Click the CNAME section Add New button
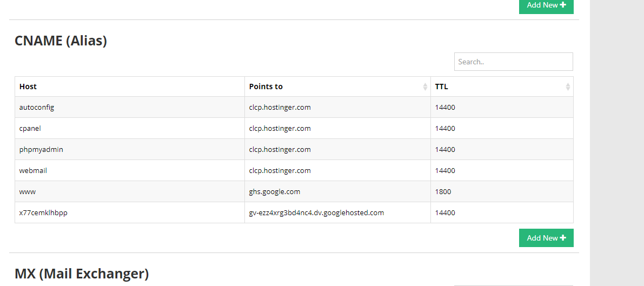Viewport: 644px width, 286px height. (546, 238)
